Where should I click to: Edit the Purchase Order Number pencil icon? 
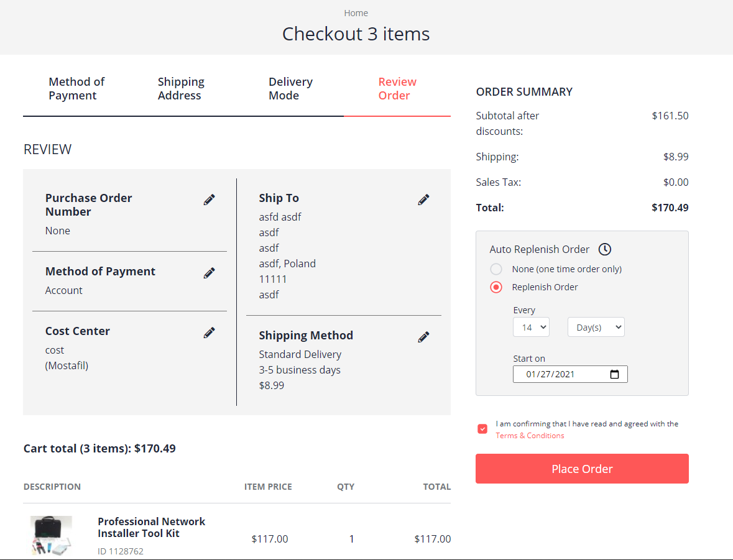click(x=209, y=200)
